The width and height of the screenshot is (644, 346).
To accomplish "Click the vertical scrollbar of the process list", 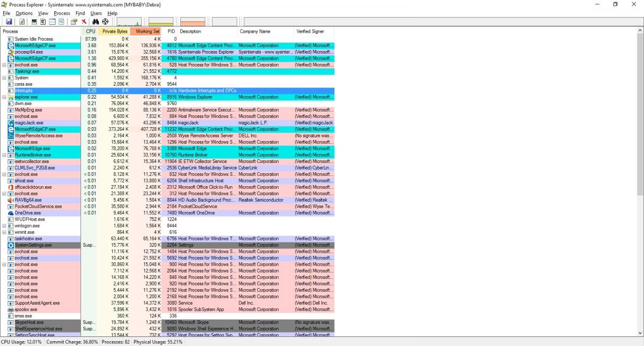I will (x=640, y=182).
